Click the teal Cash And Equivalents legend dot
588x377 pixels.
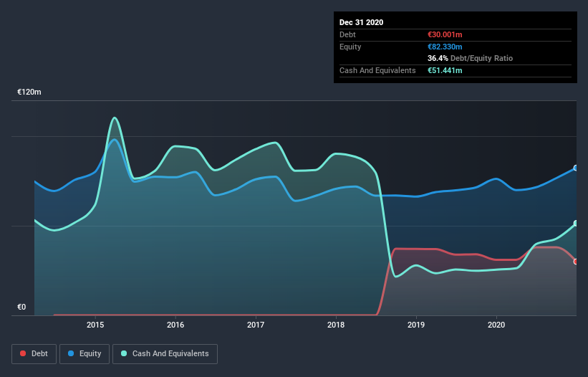pos(124,353)
